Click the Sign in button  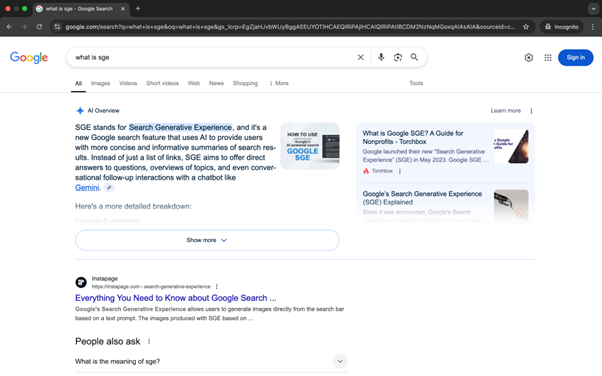pyautogui.click(x=576, y=58)
